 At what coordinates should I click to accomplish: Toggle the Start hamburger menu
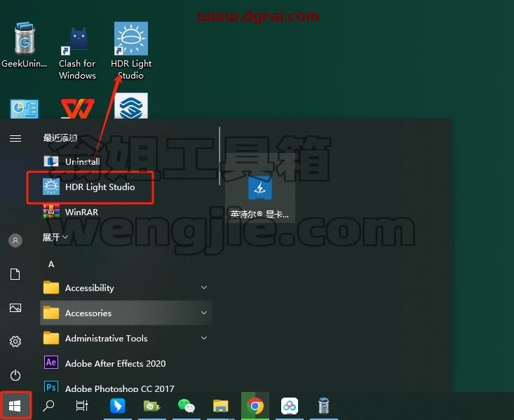(15, 138)
